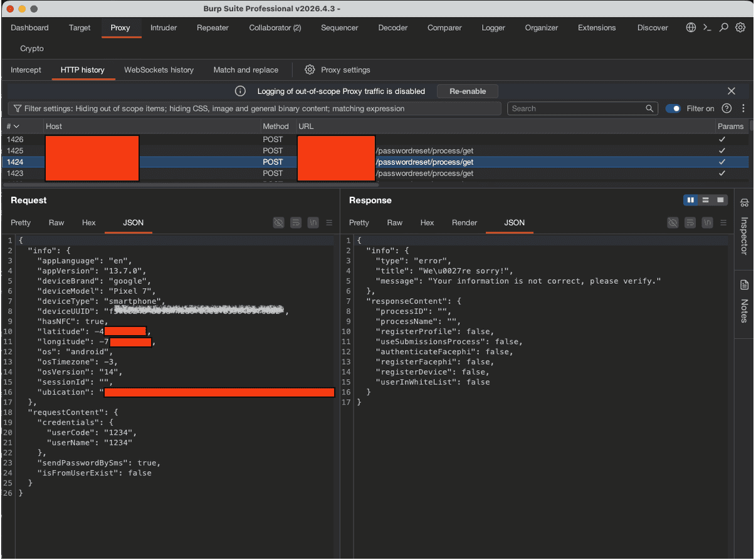
Task: Click the Proxy settings label
Action: point(345,70)
